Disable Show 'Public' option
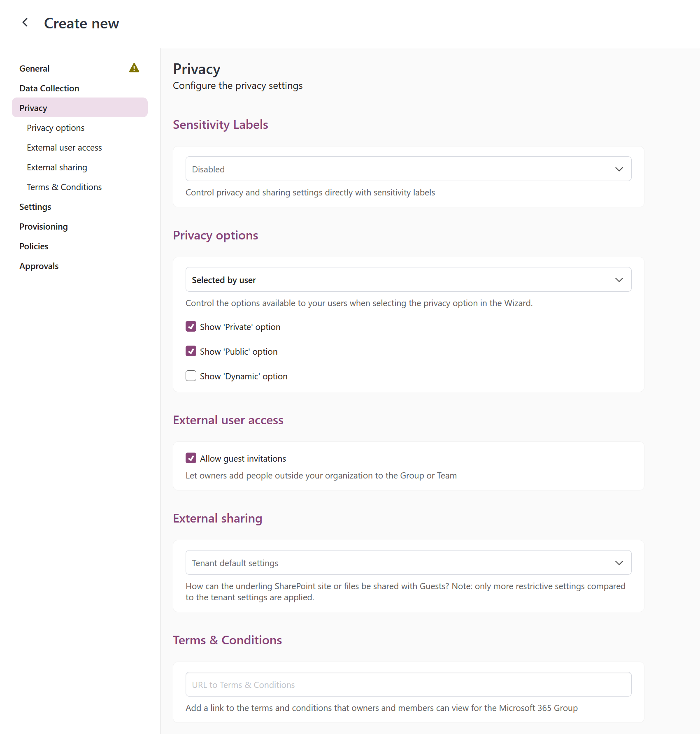700x734 pixels. (191, 351)
